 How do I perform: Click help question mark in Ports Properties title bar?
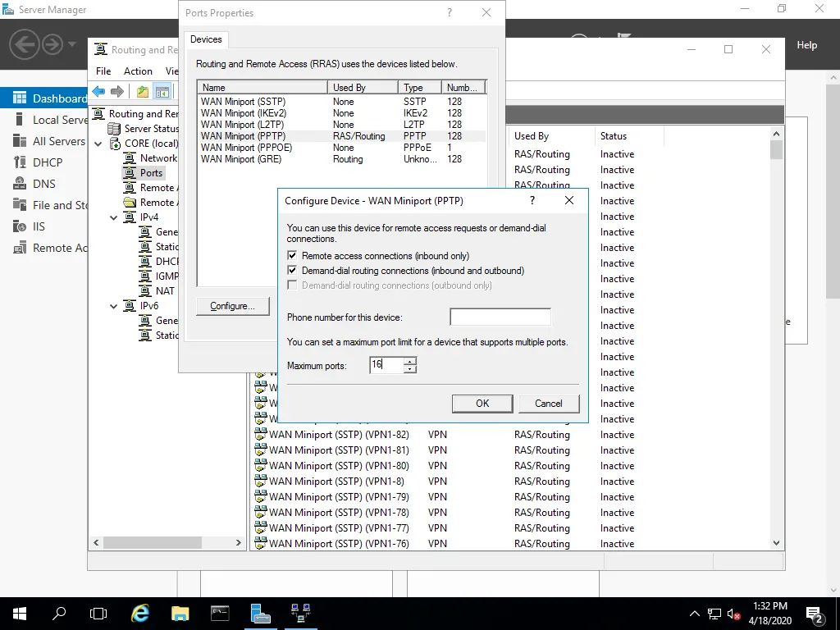(x=450, y=12)
